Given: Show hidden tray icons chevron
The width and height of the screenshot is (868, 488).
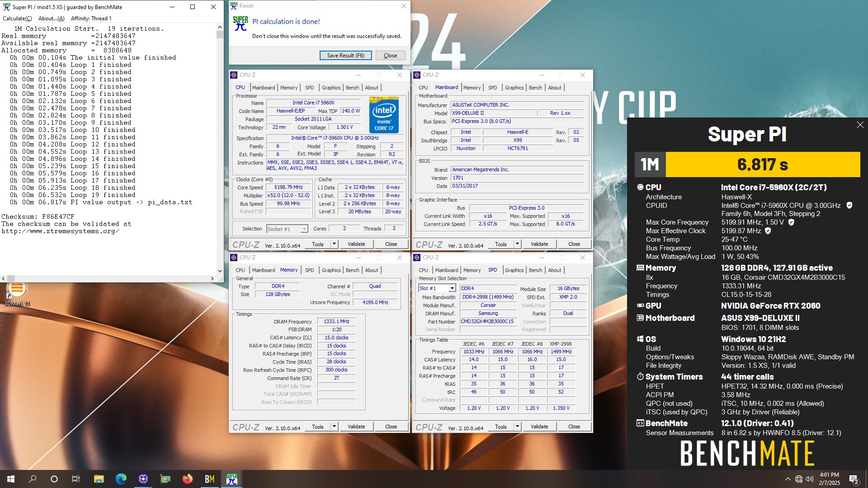Looking at the screenshot, I should click(788, 479).
